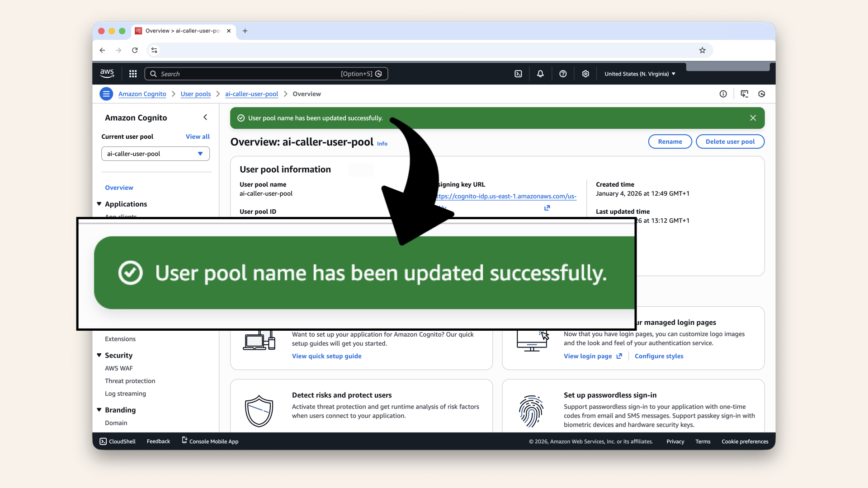Viewport: 868px width, 488px height.
Task: Open the AWS help question mark icon
Action: [x=563, y=74]
